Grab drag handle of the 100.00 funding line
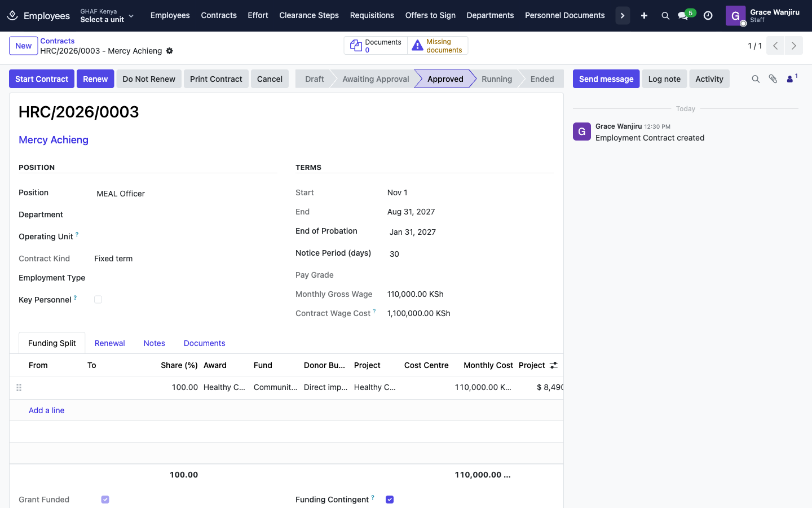The image size is (812, 508). 19,387
